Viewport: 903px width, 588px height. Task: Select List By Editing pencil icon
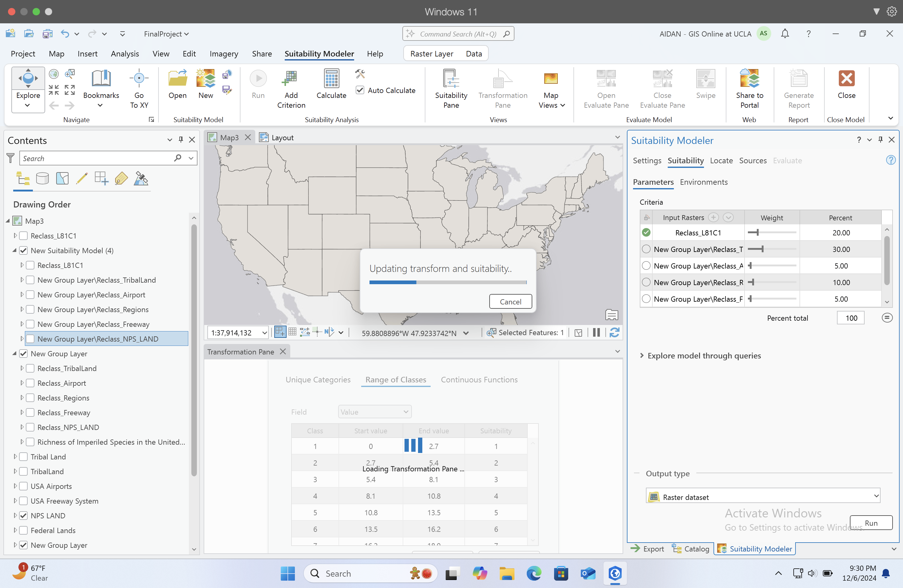[x=82, y=178]
